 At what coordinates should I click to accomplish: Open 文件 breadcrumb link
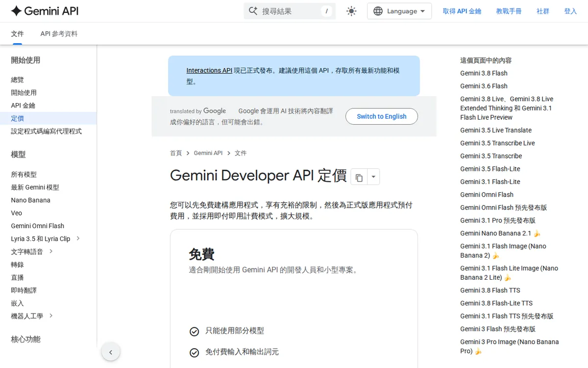241,153
